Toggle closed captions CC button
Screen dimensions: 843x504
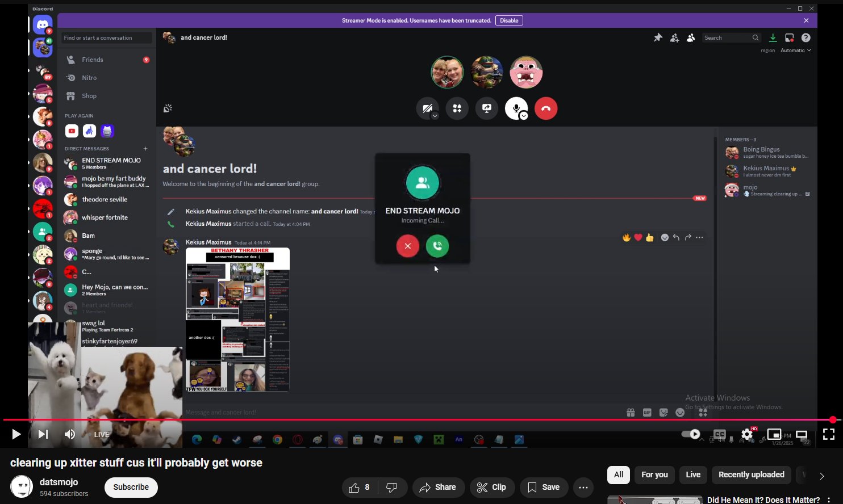(720, 434)
